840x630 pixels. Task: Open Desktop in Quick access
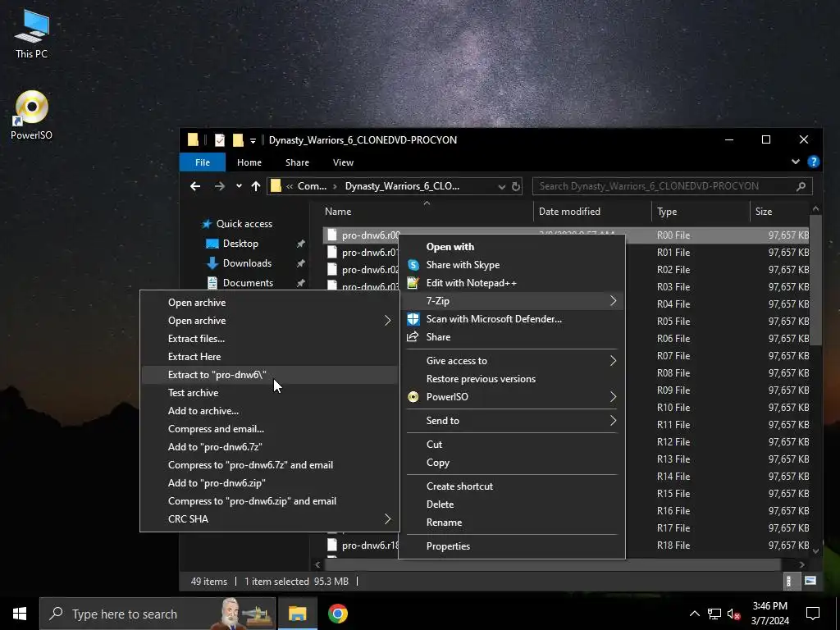tap(240, 244)
